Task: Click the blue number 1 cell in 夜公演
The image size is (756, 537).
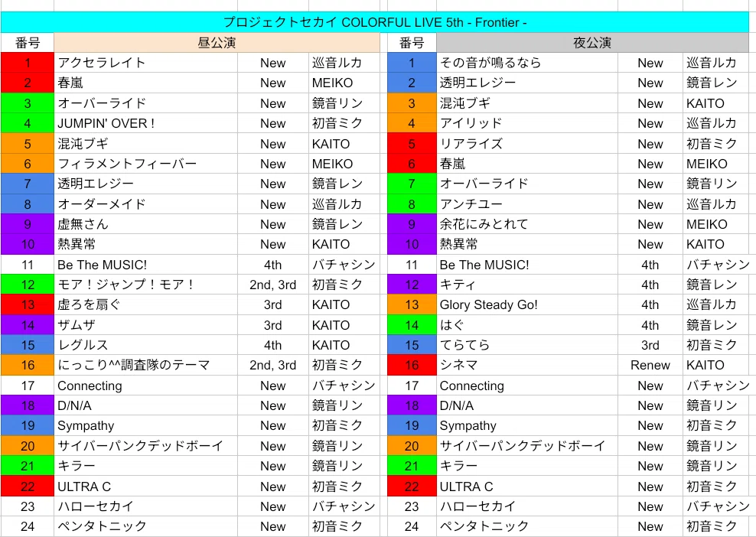Action: 412,63
